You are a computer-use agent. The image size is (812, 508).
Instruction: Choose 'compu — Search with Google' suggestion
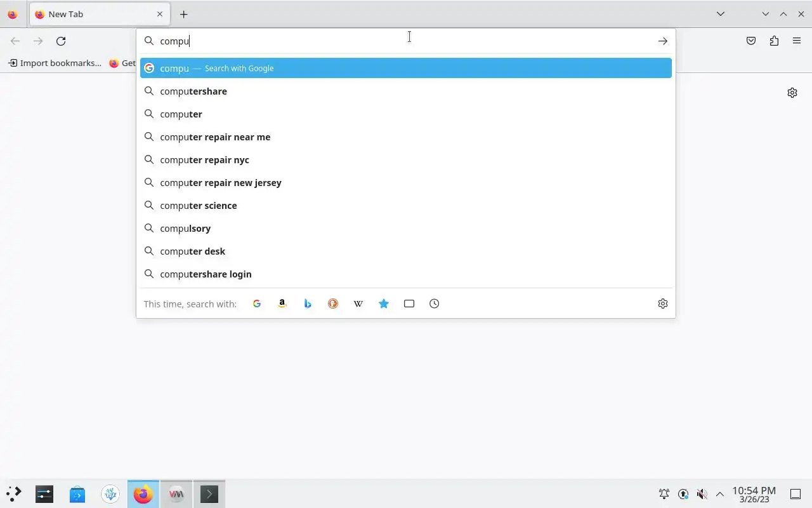(406, 68)
